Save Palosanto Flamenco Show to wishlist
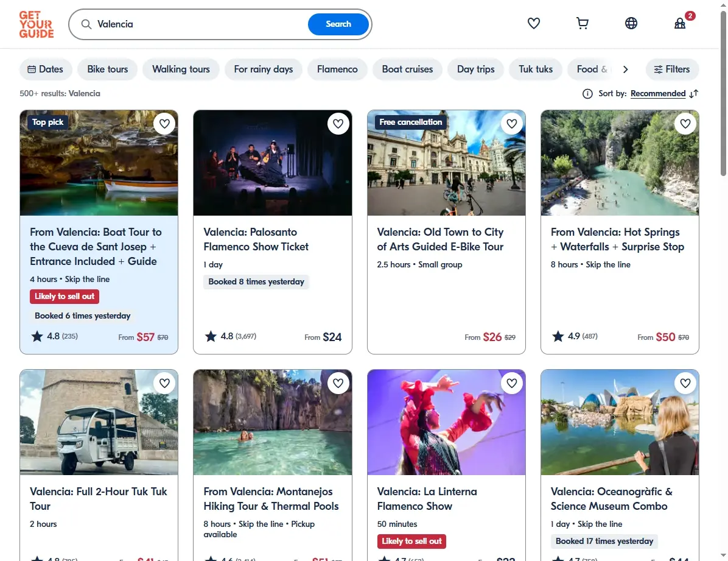The height and width of the screenshot is (561, 728). coord(338,124)
